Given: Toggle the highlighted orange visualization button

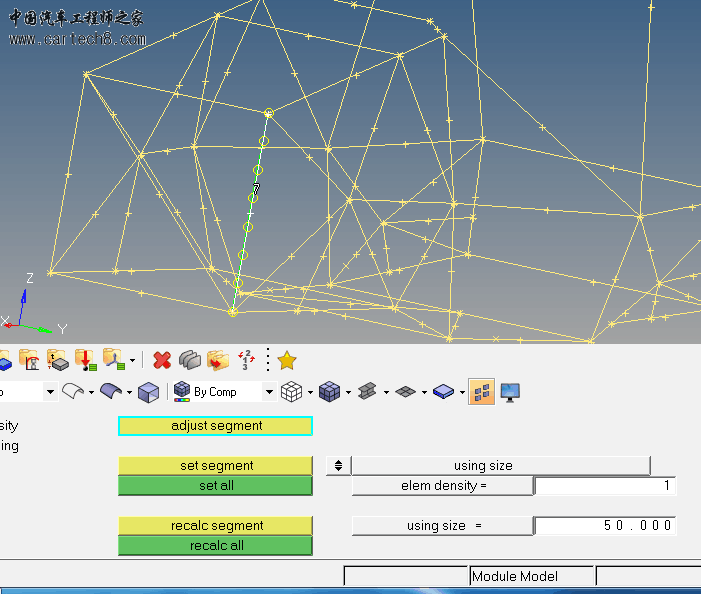Looking at the screenshot, I should 481,392.
